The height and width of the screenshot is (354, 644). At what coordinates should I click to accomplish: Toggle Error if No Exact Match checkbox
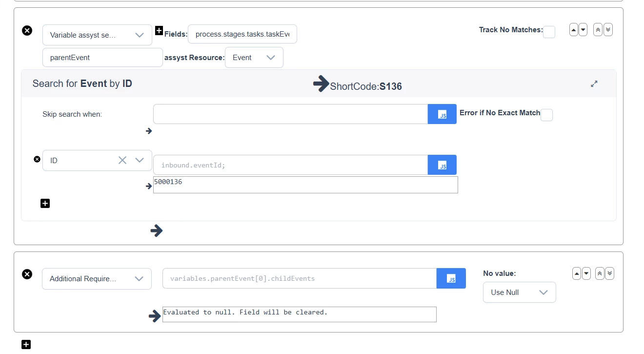(x=546, y=115)
